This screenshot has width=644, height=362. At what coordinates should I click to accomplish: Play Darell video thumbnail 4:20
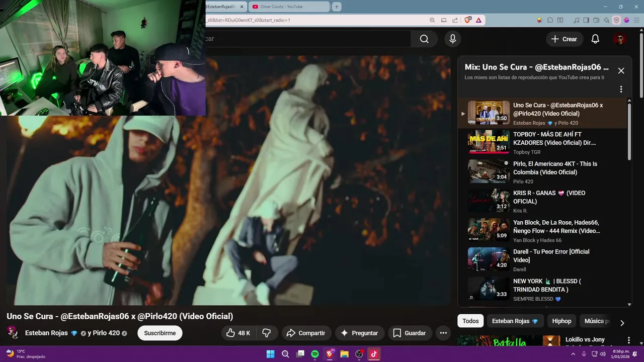pyautogui.click(x=489, y=259)
